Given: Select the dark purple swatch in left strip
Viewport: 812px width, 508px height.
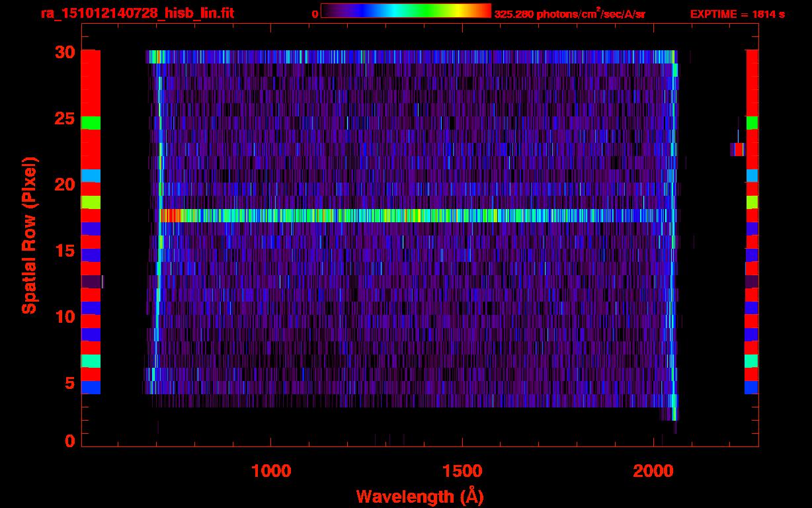Looking at the screenshot, I should (x=91, y=281).
